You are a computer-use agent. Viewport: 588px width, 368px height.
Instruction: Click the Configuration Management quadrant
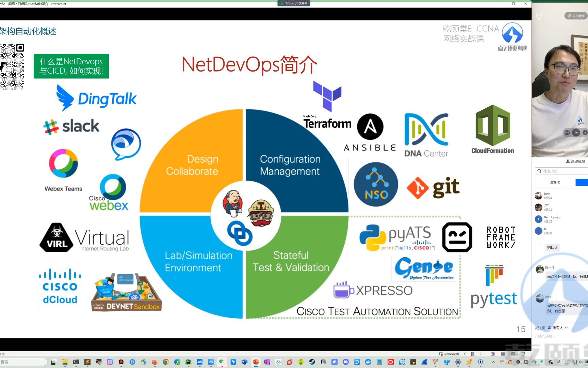[290, 165]
